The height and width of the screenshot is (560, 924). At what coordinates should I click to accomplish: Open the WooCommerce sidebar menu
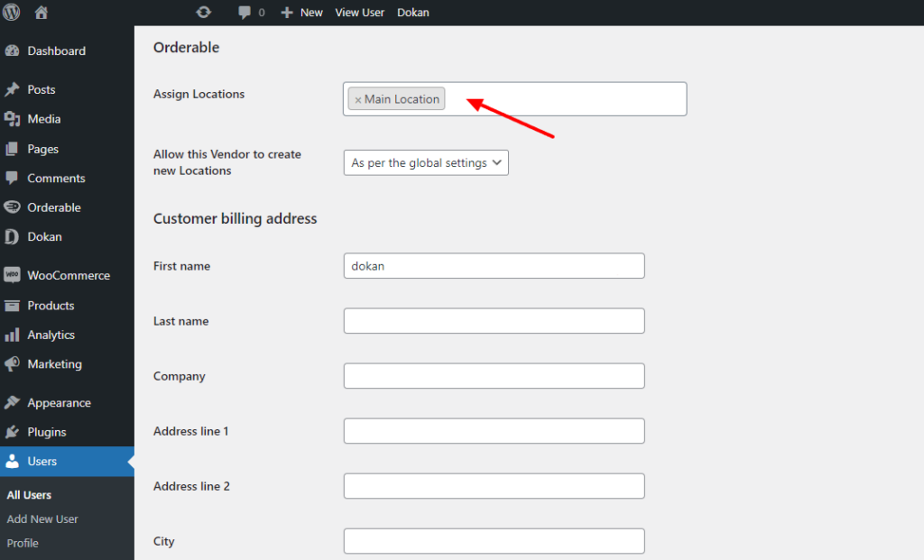(69, 275)
